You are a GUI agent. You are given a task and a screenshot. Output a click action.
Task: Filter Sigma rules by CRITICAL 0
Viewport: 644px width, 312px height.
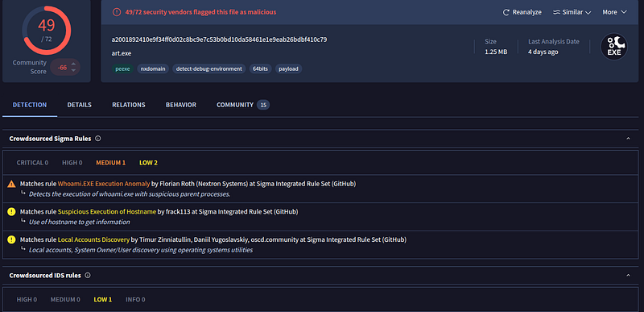click(32, 163)
